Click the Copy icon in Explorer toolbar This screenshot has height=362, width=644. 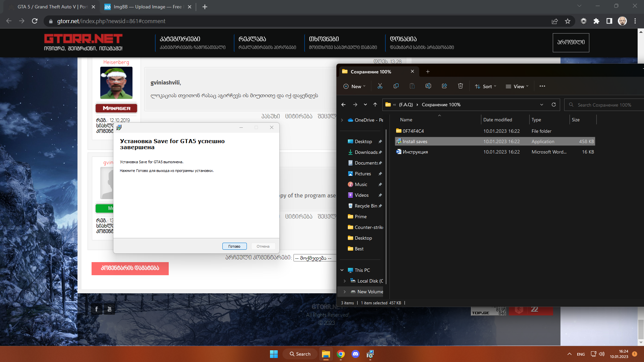tap(396, 86)
